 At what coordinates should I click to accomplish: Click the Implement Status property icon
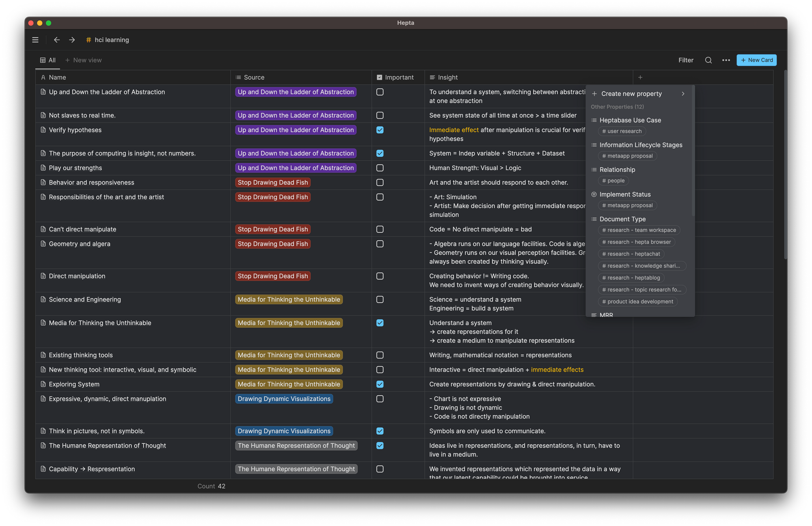tap(594, 195)
